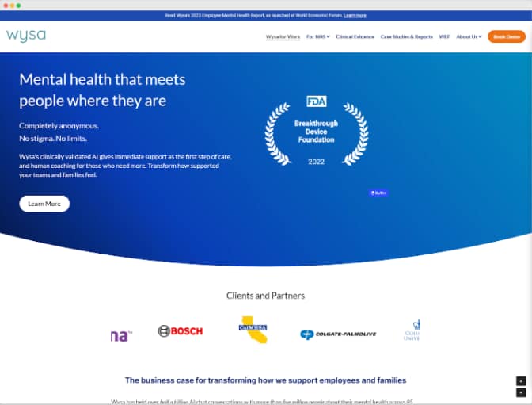This screenshot has height=405, width=532.
Task: Click the Wysa logo in the header
Action: point(26,36)
